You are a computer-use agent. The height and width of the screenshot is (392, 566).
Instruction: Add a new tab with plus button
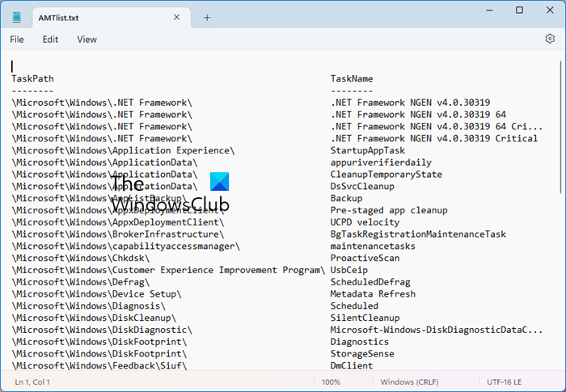pyautogui.click(x=207, y=17)
